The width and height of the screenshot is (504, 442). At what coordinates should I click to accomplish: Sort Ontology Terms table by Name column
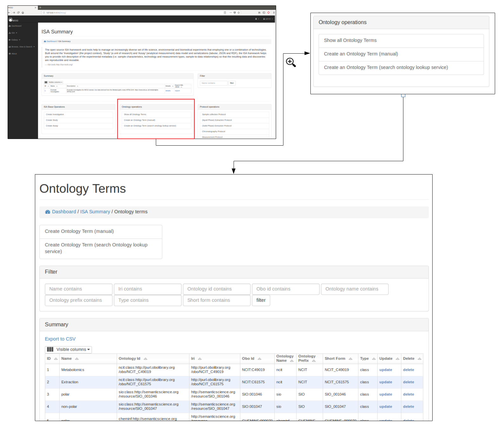tap(77, 359)
